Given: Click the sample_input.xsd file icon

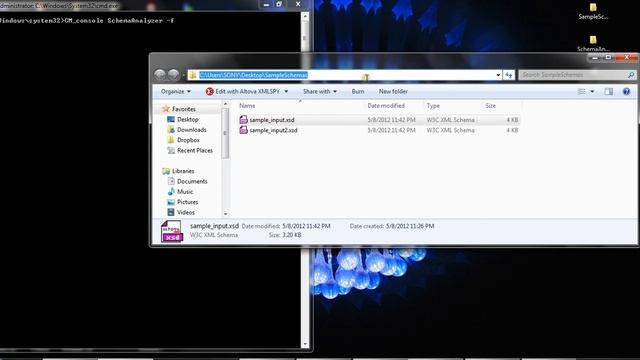Looking at the screenshot, I should (x=244, y=120).
